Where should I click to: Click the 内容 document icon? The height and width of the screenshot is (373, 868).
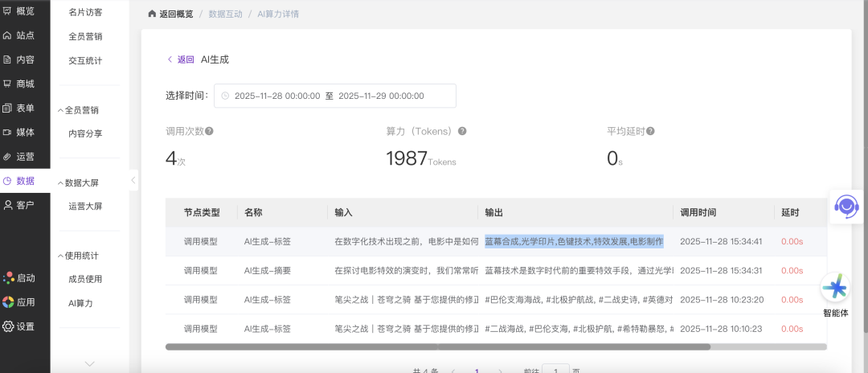click(x=7, y=59)
